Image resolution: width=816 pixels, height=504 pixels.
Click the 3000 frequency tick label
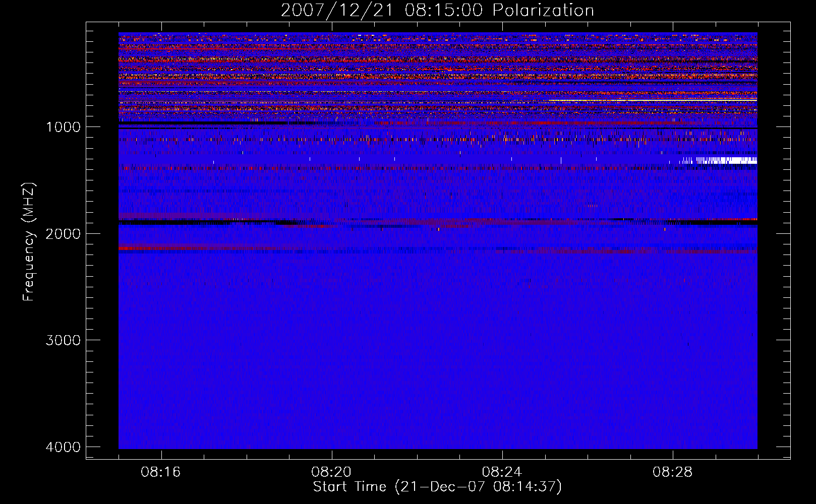(63, 340)
